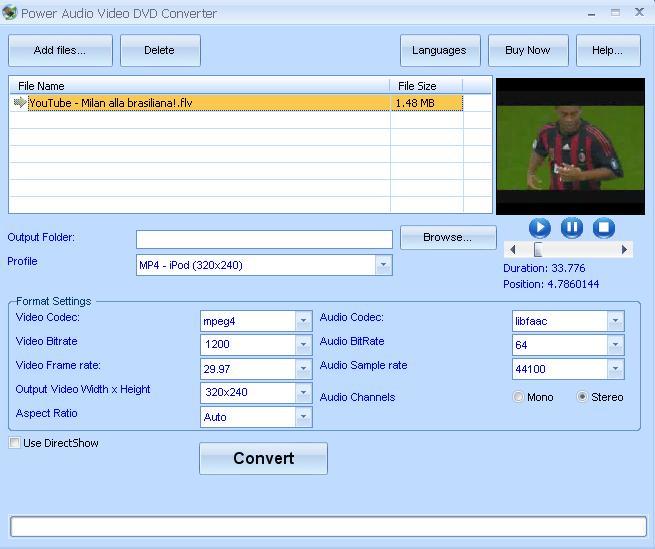Click the Duration: 33.776 text
Image resolution: width=655 pixels, height=549 pixels.
[x=544, y=268]
